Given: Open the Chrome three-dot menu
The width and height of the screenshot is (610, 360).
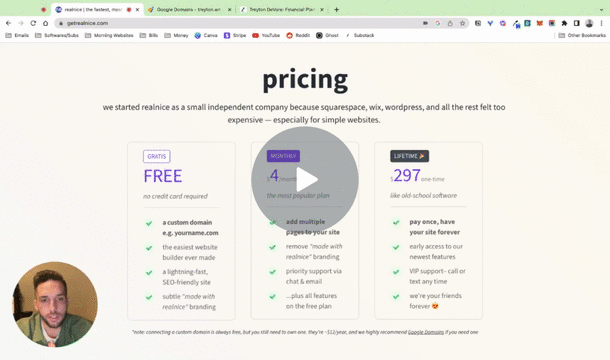Looking at the screenshot, I should (x=601, y=23).
